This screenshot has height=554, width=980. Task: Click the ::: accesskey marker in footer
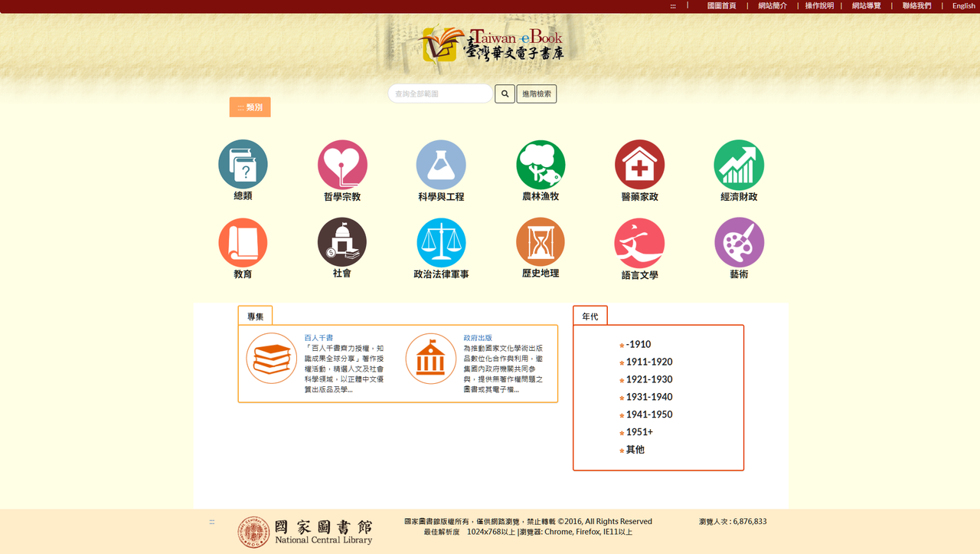coord(212,522)
